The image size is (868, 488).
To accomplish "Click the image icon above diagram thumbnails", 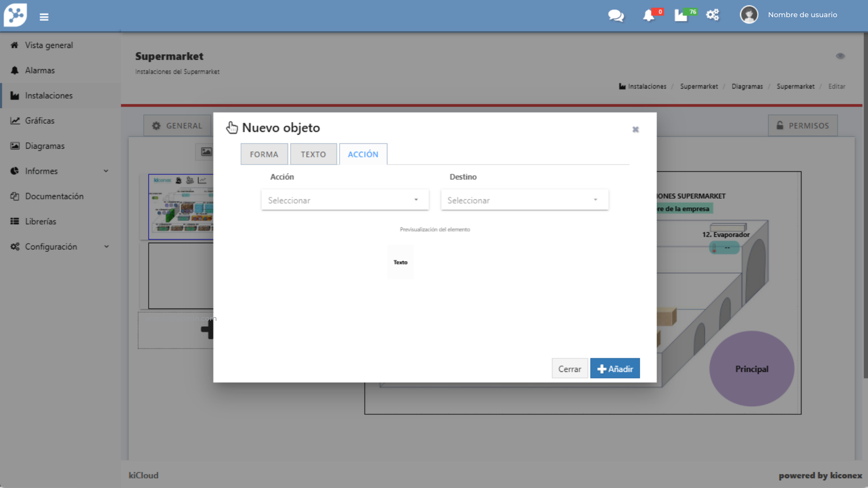I will click(x=206, y=152).
